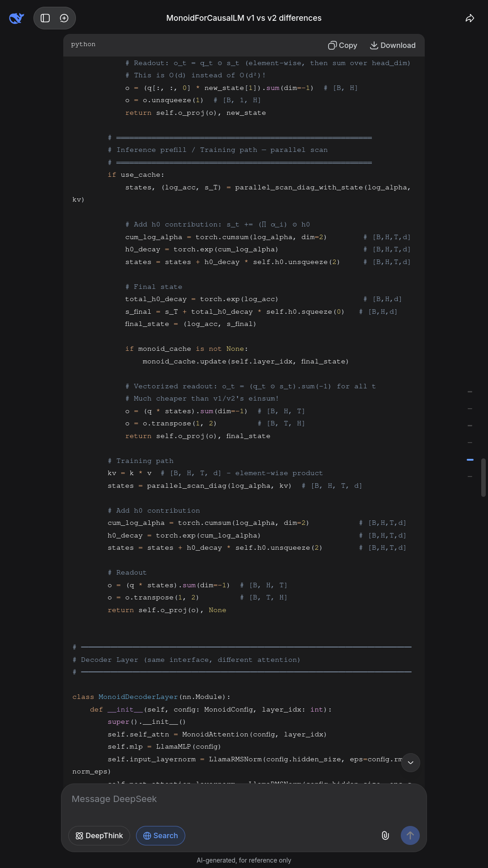Enable DeepThink mode
The width and height of the screenshot is (488, 868).
pos(99,835)
